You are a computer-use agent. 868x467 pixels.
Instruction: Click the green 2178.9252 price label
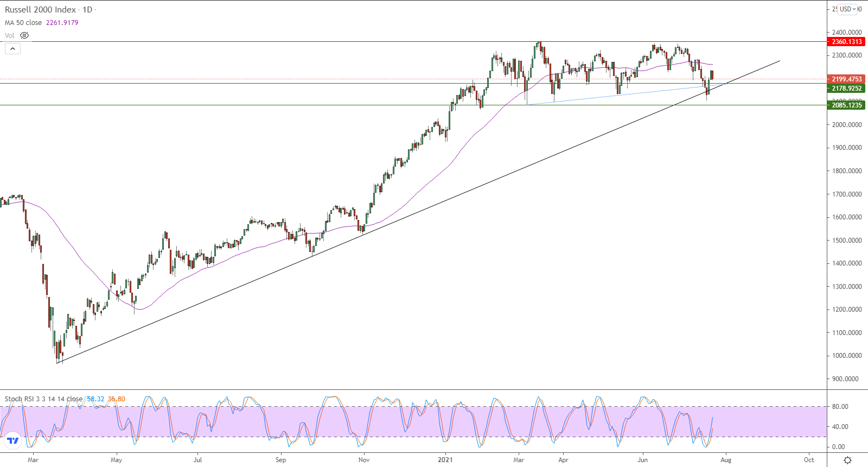(846, 89)
